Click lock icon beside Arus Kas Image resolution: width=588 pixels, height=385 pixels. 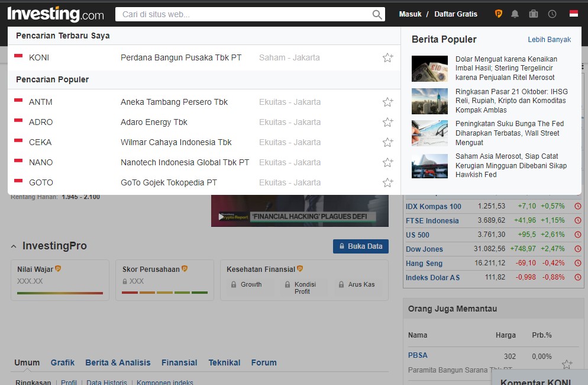tap(341, 285)
